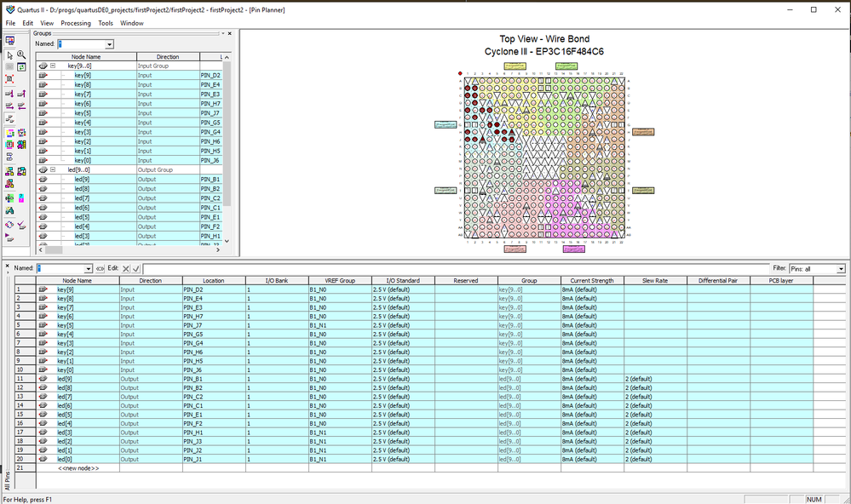Click the «» button next to bottom Named field
Screen dimensions: 851x504
coord(100,268)
